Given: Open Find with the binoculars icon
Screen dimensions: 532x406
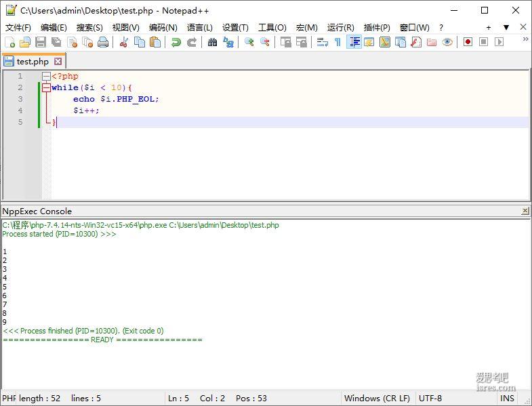Looking at the screenshot, I should tap(213, 42).
